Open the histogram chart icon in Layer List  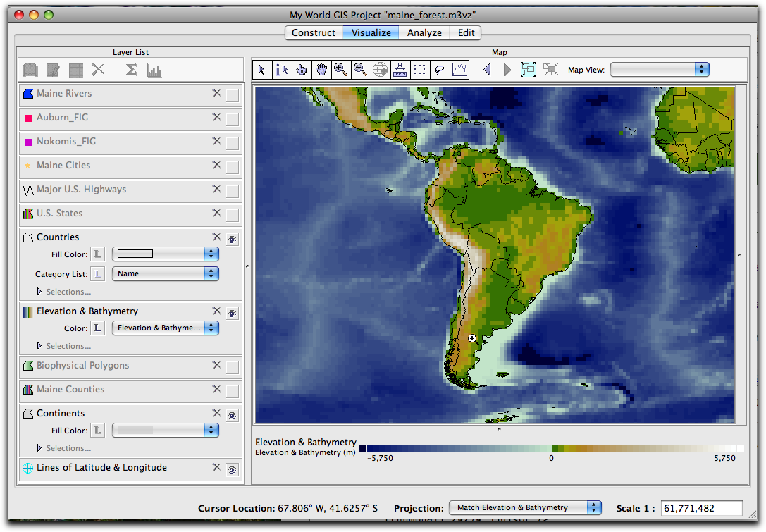point(154,70)
